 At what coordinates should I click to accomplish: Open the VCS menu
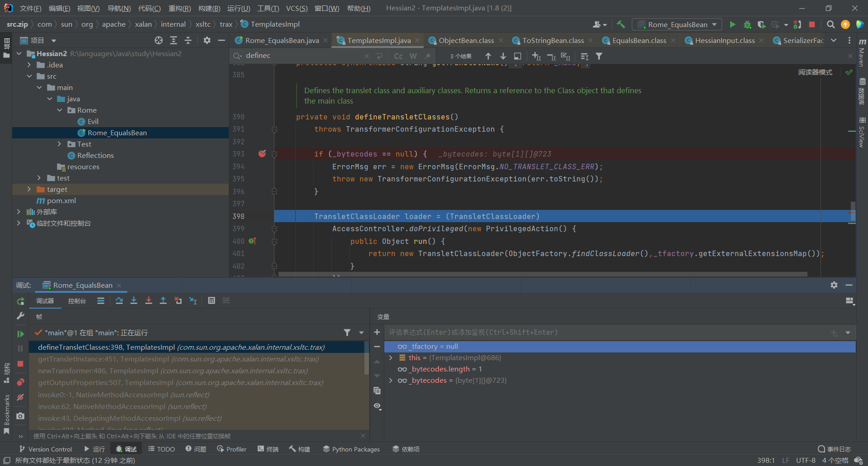click(x=297, y=8)
